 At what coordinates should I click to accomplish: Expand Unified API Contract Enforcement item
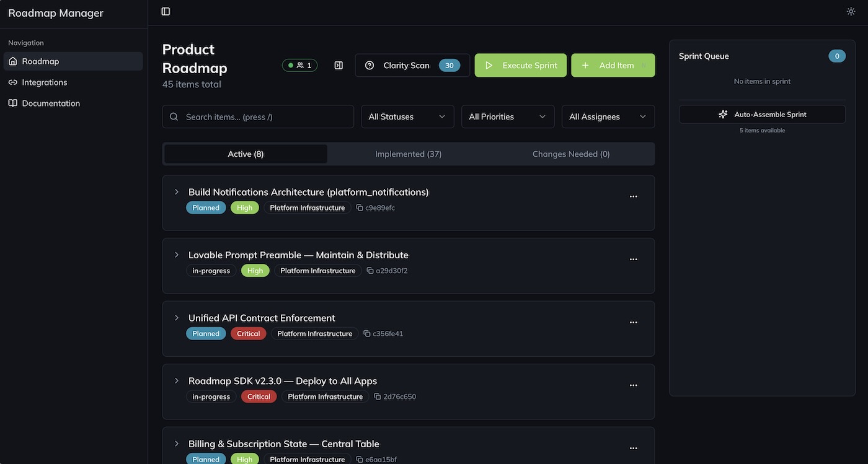(177, 318)
